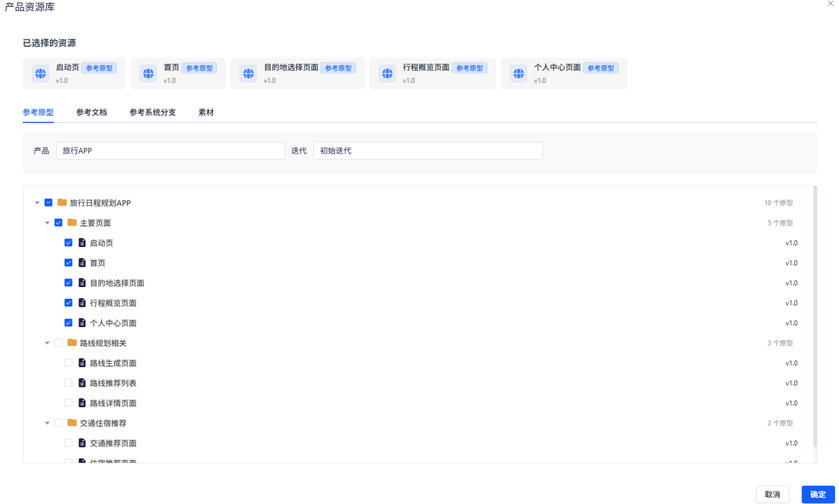
Task: Click the 取消 button
Action: coord(772,494)
